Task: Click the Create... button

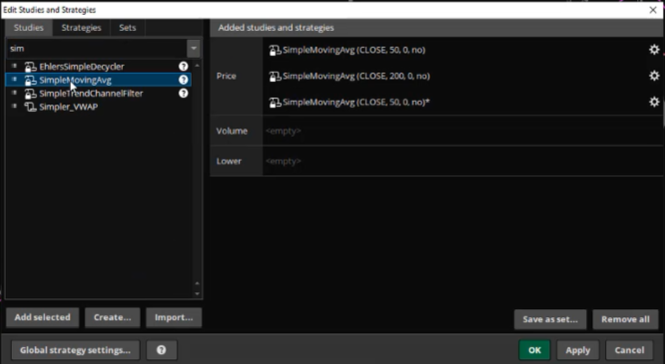Action: tap(112, 317)
